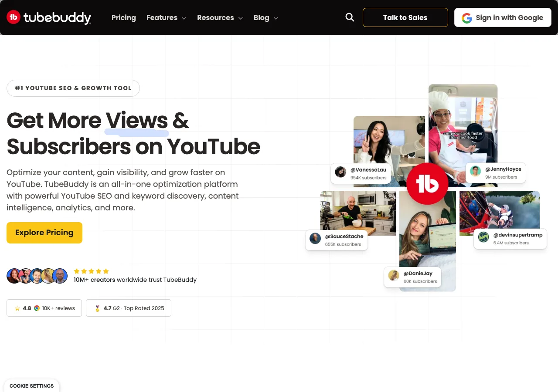The height and width of the screenshot is (392, 558).
Task: Click the VanessaLau avatar icon
Action: tap(340, 172)
